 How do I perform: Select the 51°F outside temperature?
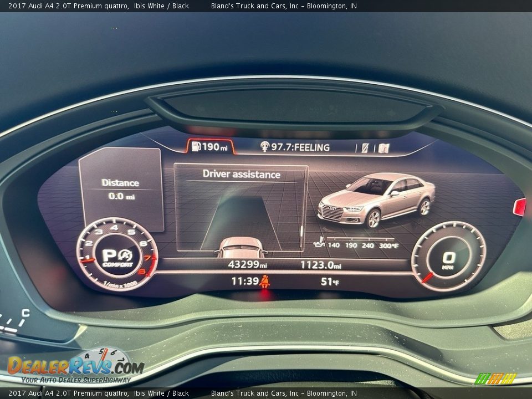329,282
